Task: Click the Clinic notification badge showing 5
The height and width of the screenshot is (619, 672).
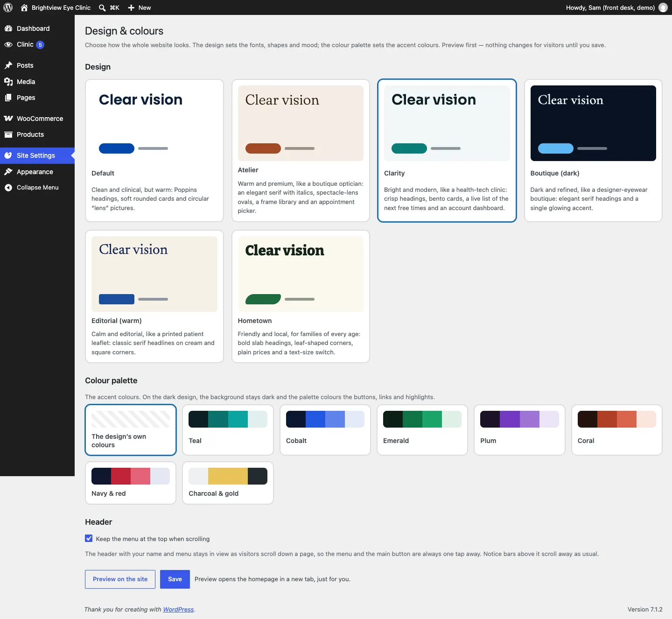Action: click(x=40, y=45)
